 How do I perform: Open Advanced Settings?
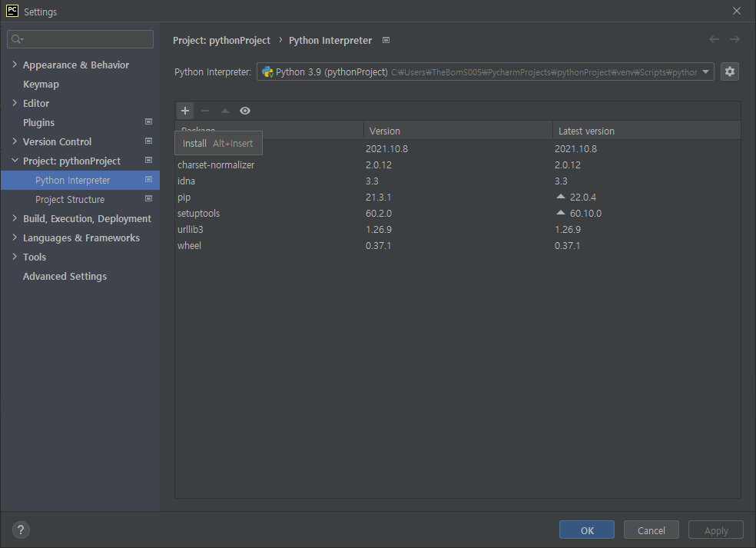pos(65,277)
